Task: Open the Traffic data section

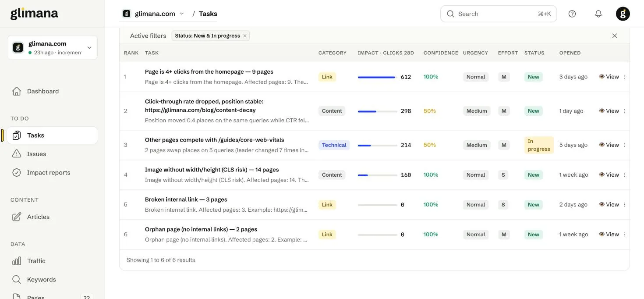Action: pos(52,261)
